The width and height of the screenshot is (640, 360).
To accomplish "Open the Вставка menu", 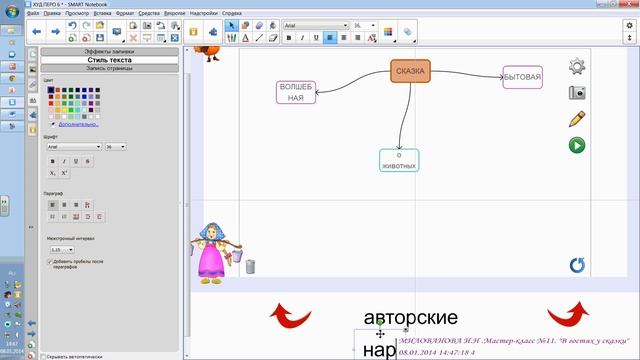I will point(102,13).
